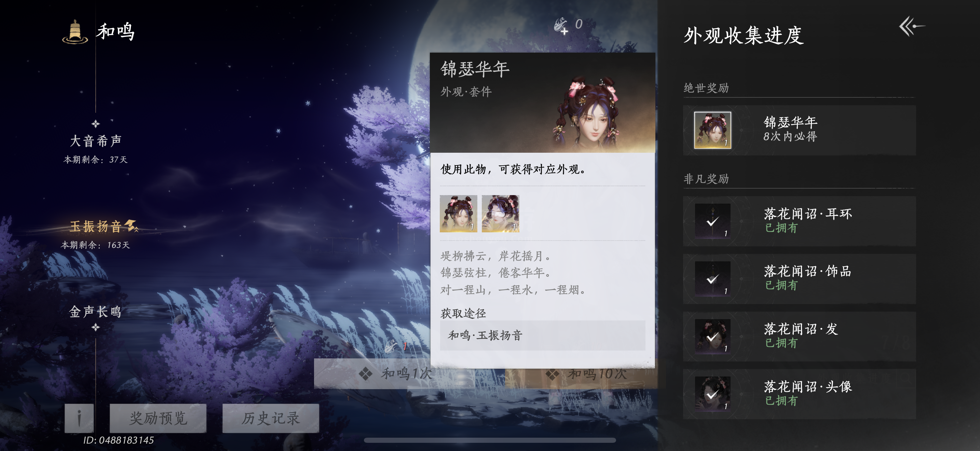Tap the 落花闻诏·头像 avatar icon
980x451 pixels.
coord(712,394)
